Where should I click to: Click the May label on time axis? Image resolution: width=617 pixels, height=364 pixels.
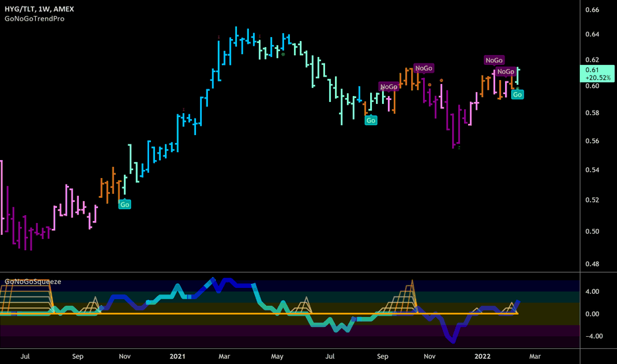coord(277,356)
